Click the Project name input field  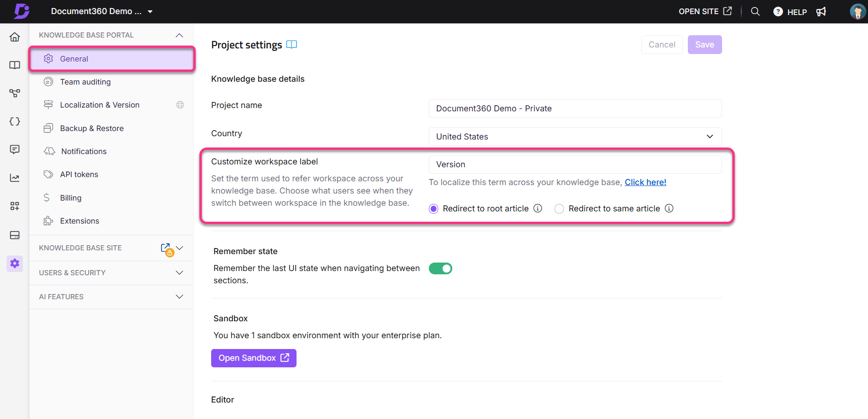(575, 109)
